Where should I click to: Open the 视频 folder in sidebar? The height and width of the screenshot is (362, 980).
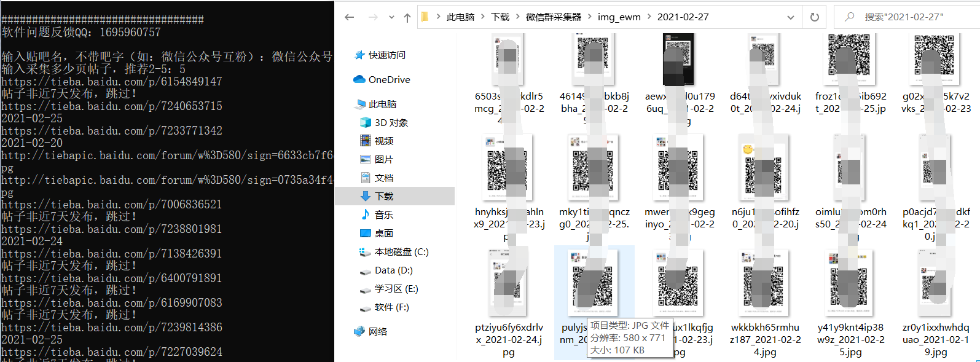(x=377, y=141)
